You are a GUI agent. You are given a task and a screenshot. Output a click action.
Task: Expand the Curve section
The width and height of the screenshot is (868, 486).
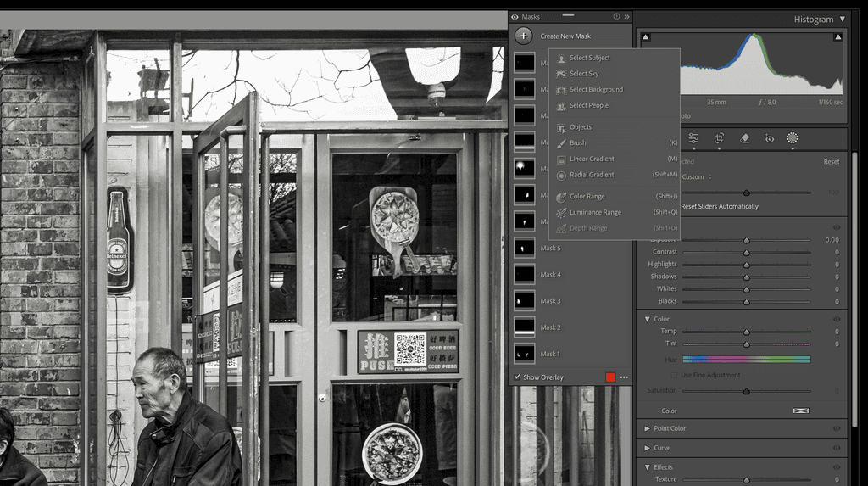(x=647, y=448)
